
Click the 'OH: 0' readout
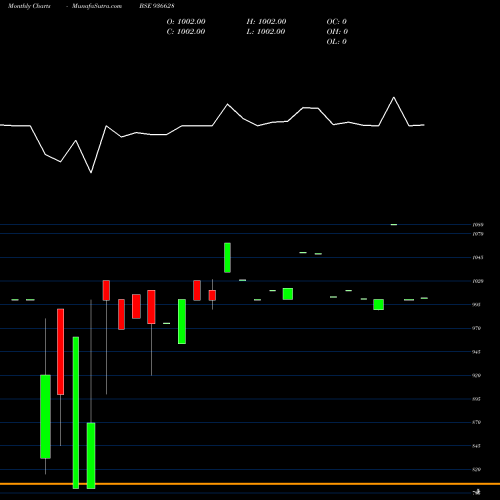(x=337, y=32)
